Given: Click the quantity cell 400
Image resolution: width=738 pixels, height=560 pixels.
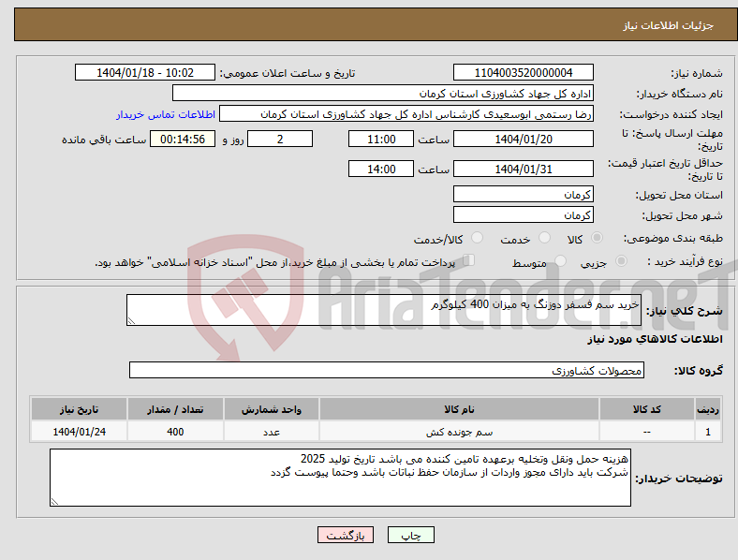Looking at the screenshot, I should pos(175,432).
